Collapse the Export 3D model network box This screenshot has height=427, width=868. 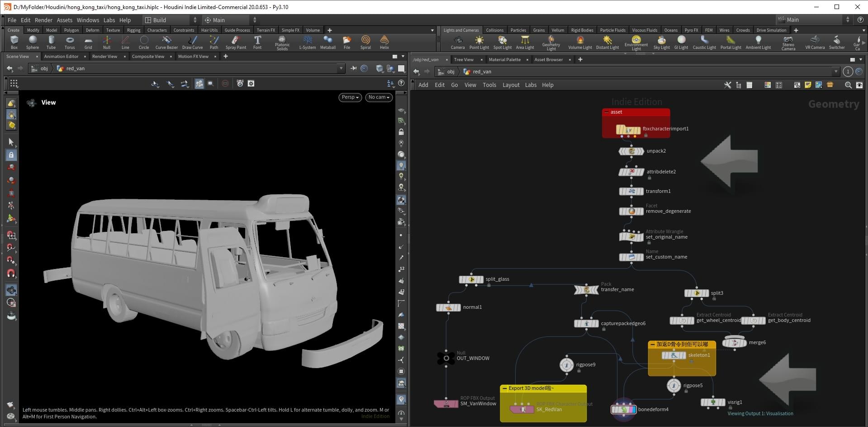505,389
